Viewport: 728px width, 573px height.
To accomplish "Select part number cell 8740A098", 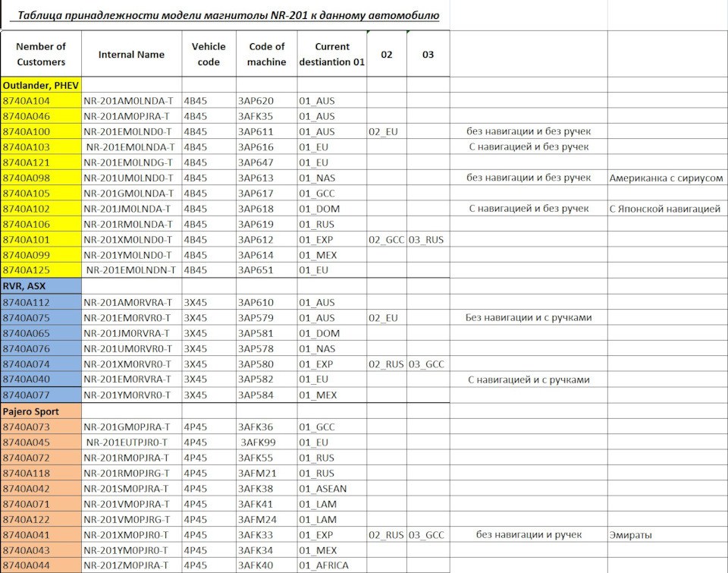I will click(x=41, y=178).
